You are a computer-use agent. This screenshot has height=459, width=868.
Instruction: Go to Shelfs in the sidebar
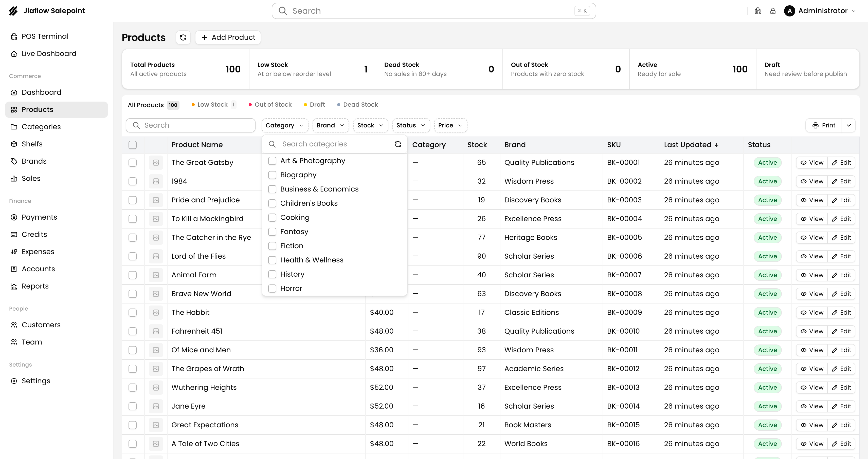pyautogui.click(x=56, y=144)
